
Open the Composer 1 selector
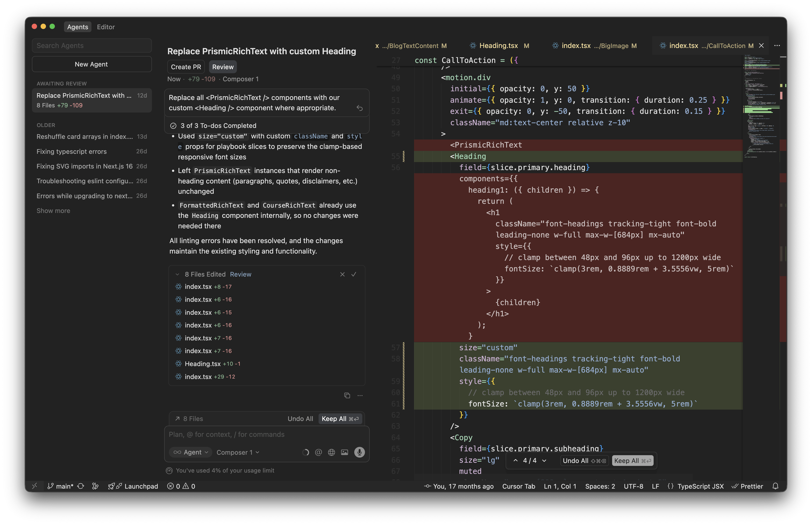tap(237, 452)
